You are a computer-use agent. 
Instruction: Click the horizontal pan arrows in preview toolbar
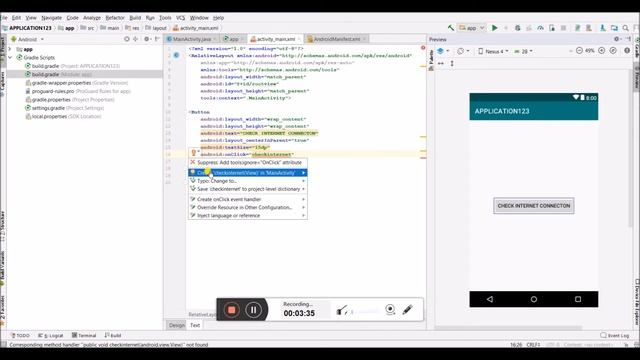point(440,63)
